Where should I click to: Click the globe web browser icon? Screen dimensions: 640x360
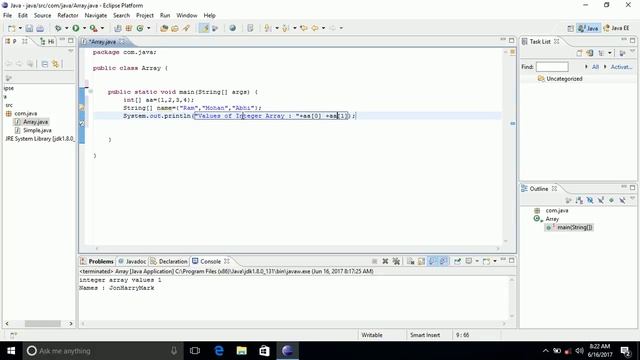point(232,28)
